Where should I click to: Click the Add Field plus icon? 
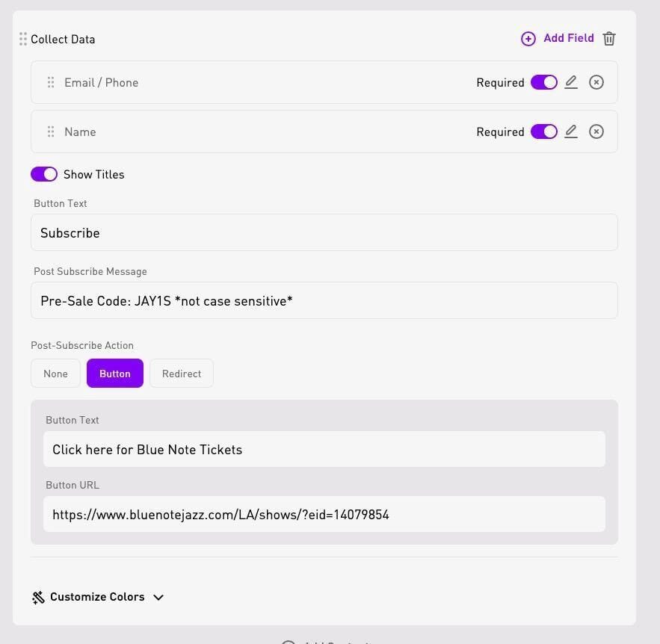point(528,39)
